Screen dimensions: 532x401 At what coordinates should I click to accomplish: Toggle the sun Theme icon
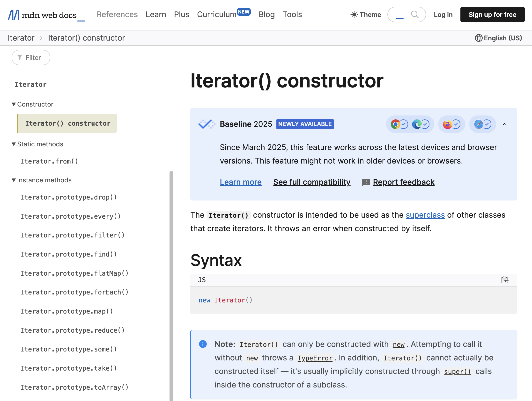(354, 14)
